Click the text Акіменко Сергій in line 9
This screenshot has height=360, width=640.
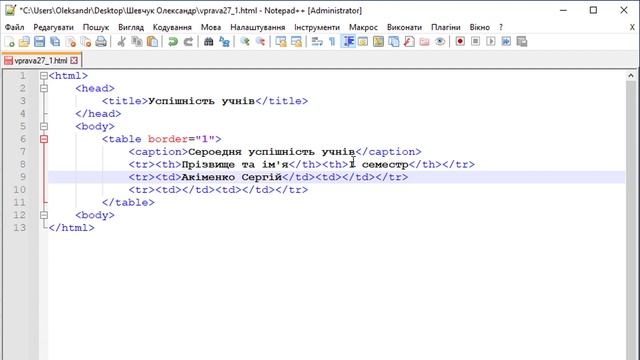click(231, 177)
